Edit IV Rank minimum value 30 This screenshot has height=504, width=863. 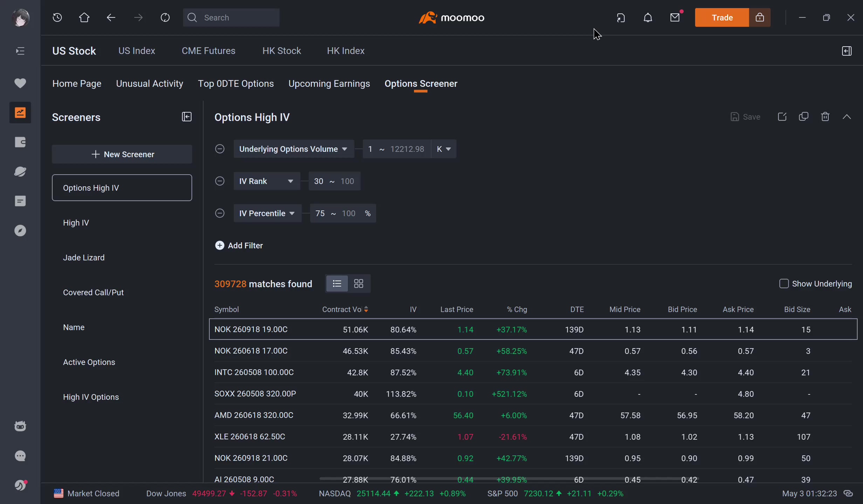click(x=318, y=181)
